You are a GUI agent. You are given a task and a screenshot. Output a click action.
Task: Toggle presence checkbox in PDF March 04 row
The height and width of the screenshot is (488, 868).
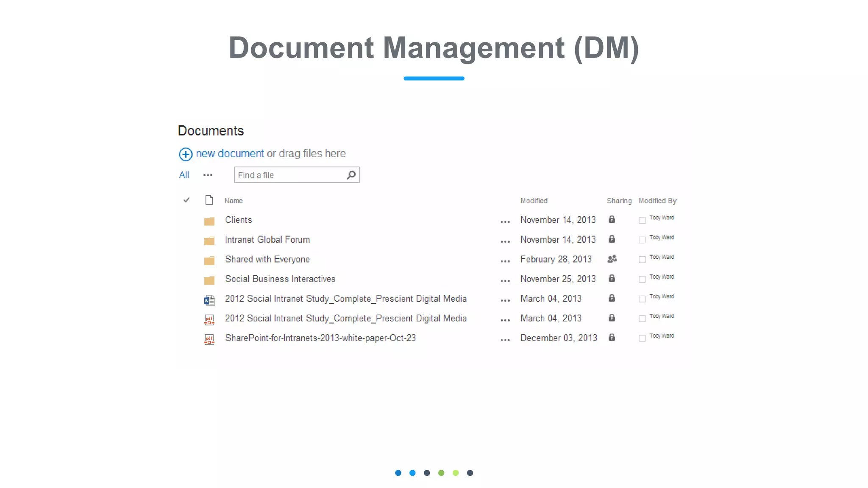[x=642, y=319]
